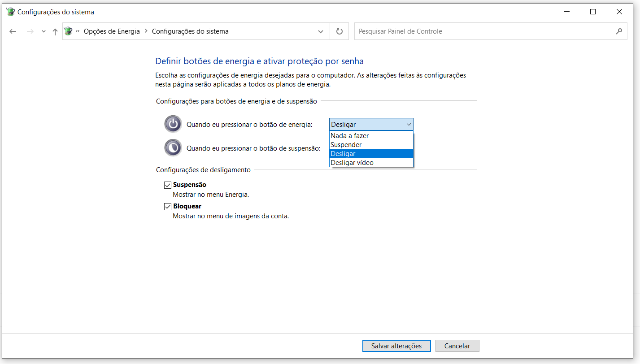Screen dimensions: 640x364
Task: Click the power plug icon in the address bar
Action: click(68, 31)
